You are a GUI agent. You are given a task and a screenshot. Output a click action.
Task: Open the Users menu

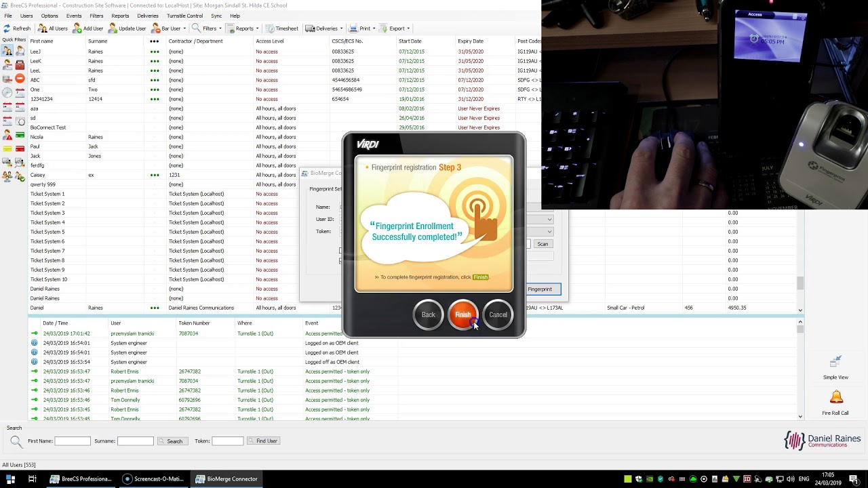point(26,16)
